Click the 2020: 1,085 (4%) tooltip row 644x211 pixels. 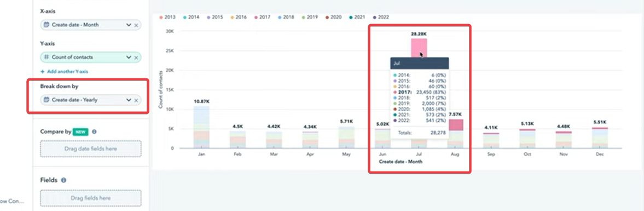point(420,110)
